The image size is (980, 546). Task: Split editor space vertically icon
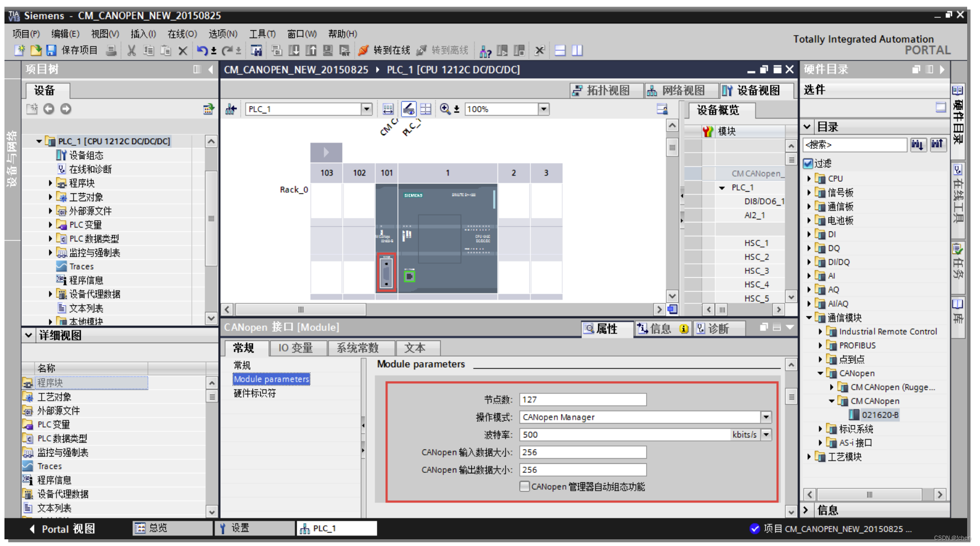click(x=577, y=51)
